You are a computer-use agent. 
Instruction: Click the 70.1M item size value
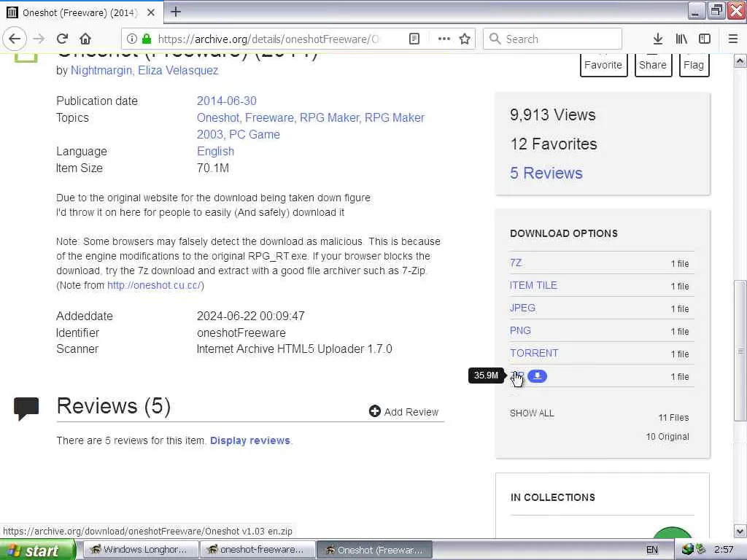pyautogui.click(x=213, y=168)
